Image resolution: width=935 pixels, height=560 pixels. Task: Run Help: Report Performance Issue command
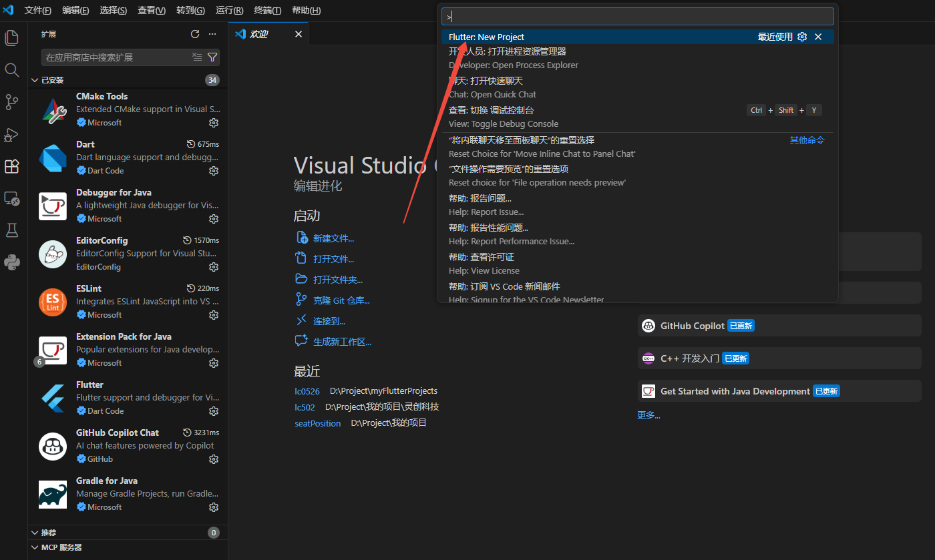tap(638, 234)
